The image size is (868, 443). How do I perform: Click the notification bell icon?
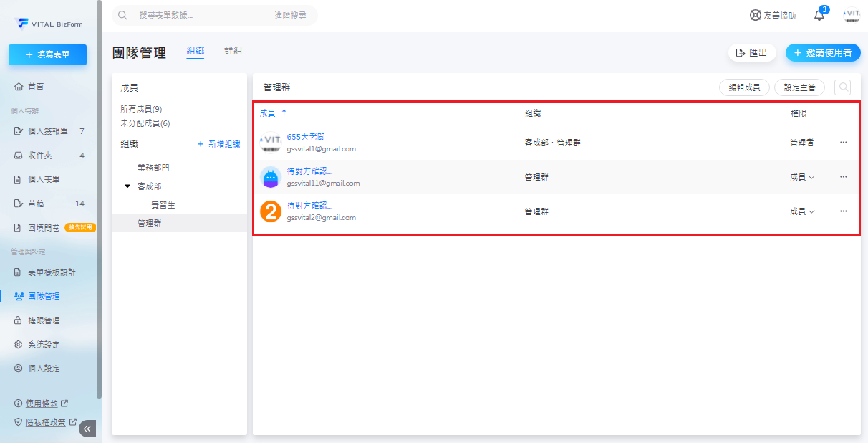pyautogui.click(x=819, y=16)
